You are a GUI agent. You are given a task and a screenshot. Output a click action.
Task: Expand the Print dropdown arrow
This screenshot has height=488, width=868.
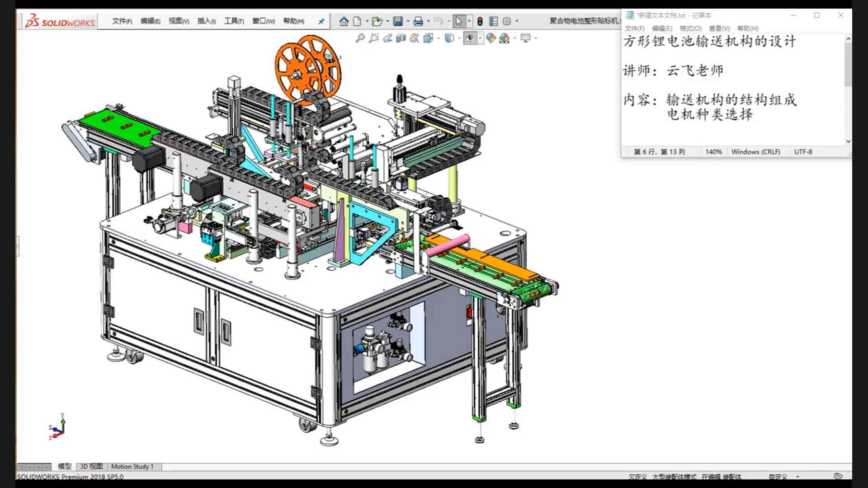(x=428, y=21)
